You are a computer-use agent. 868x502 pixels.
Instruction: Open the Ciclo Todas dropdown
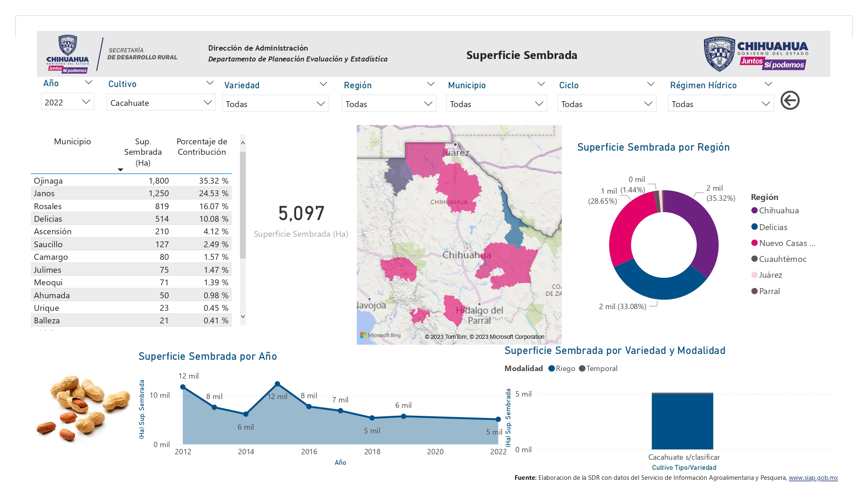point(607,104)
